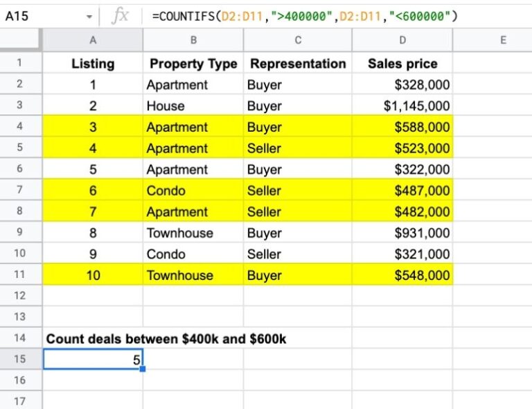Click the Property Type header cell
This screenshot has height=409, width=532.
coord(193,64)
